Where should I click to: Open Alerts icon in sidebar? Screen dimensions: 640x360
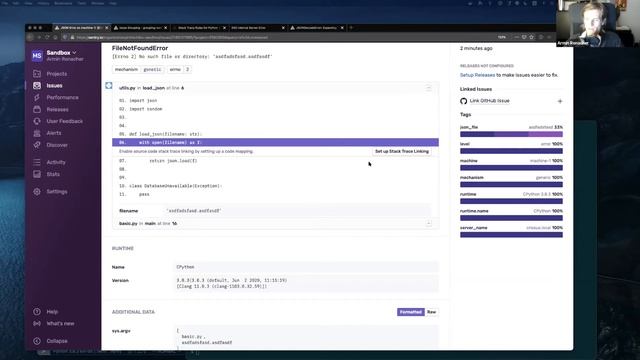pyautogui.click(x=37, y=133)
